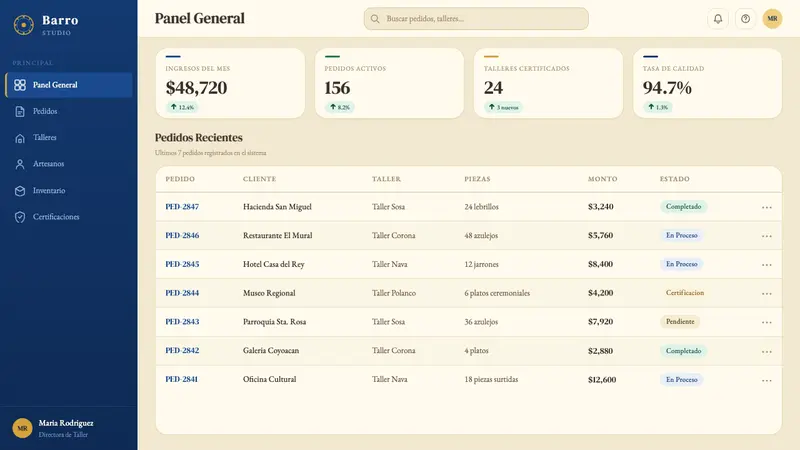800x450 pixels.
Task: Click the ESTADO column header
Action: click(x=674, y=179)
